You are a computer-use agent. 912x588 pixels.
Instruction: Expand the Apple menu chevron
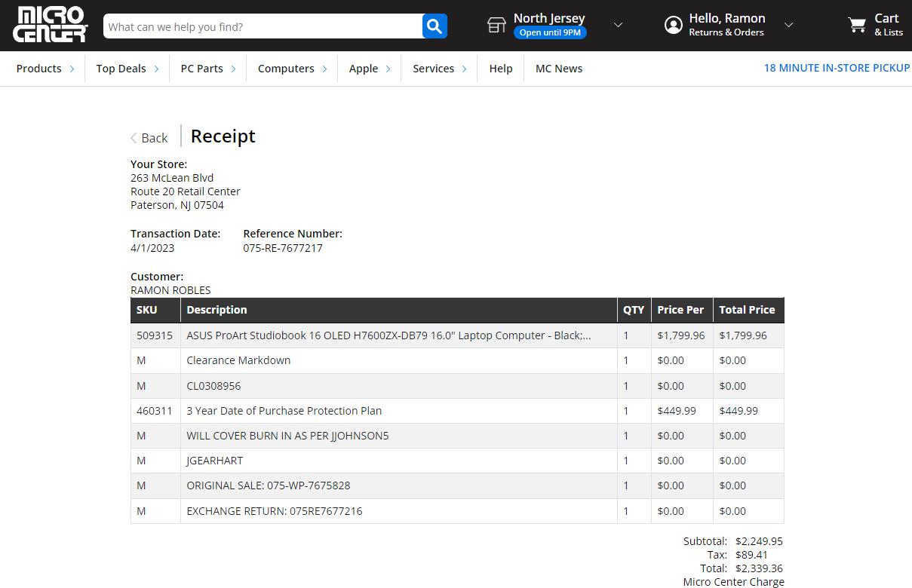click(x=388, y=69)
